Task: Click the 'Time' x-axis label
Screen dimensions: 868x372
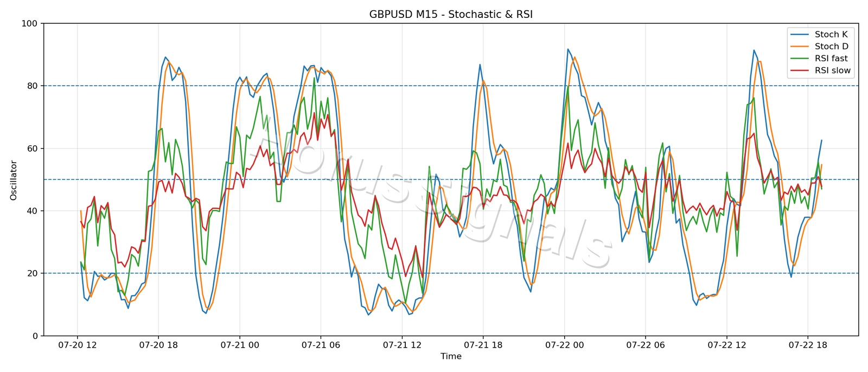Action: 451,356
